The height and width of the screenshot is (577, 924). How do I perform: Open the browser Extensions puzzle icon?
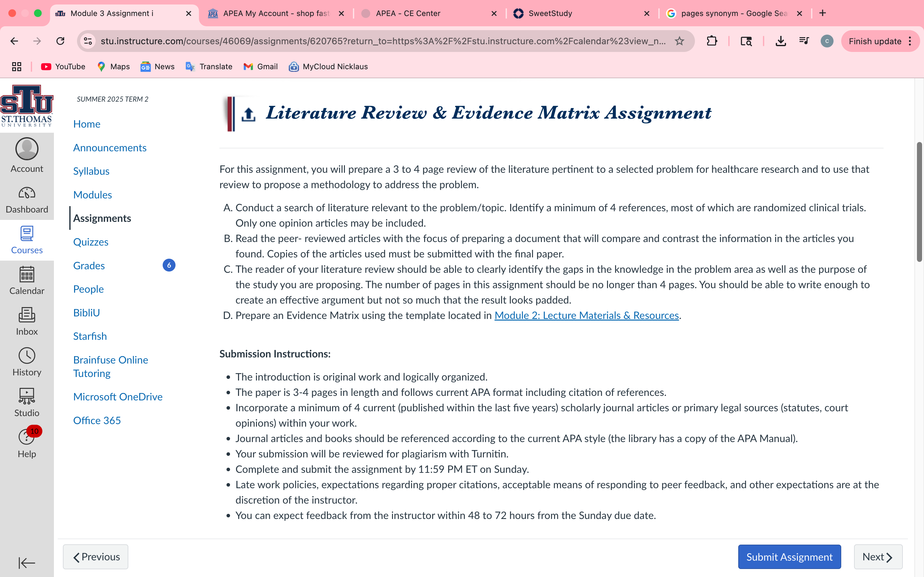point(712,41)
